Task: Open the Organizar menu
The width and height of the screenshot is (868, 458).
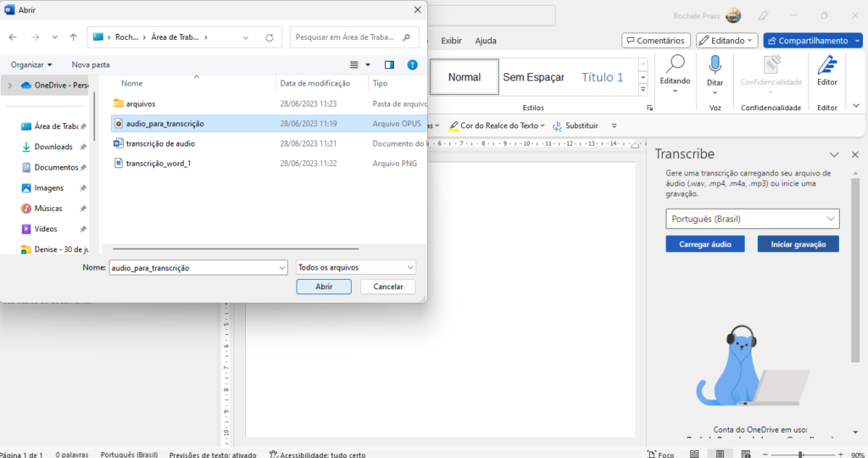Action: [31, 64]
